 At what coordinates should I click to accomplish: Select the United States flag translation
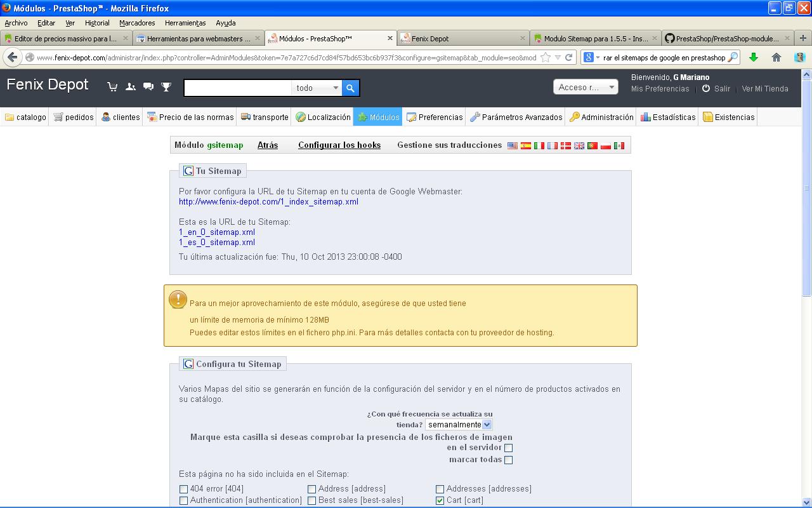pyautogui.click(x=513, y=145)
